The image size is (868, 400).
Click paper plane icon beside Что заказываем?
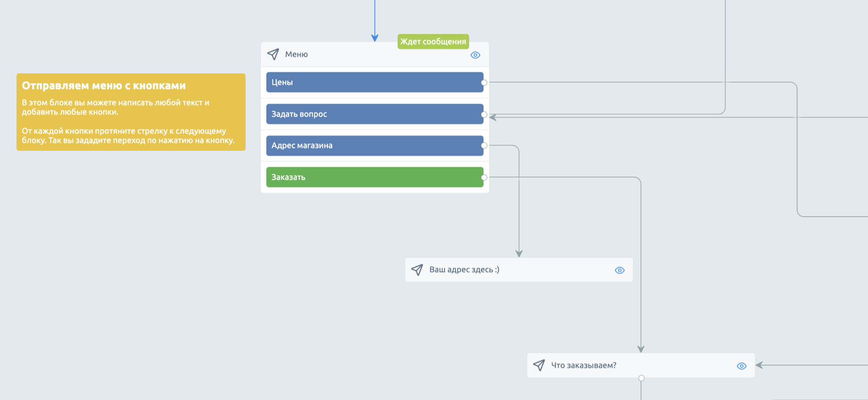point(539,365)
